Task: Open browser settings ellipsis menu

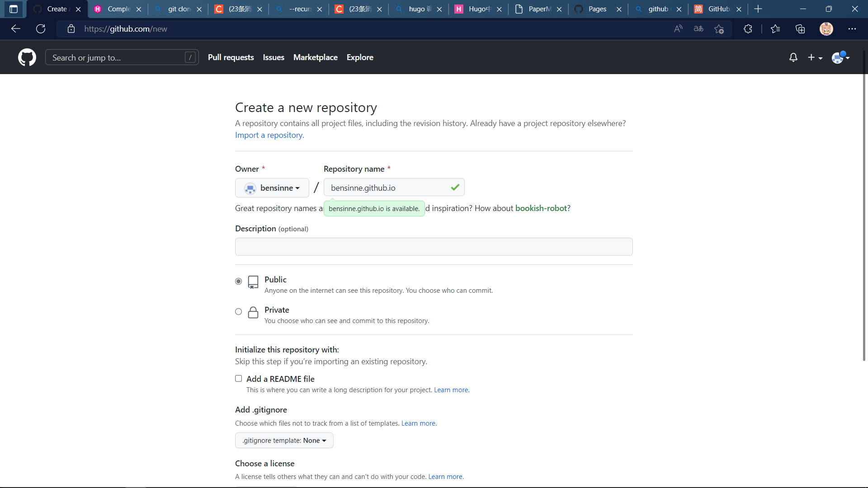Action: pos(852,29)
